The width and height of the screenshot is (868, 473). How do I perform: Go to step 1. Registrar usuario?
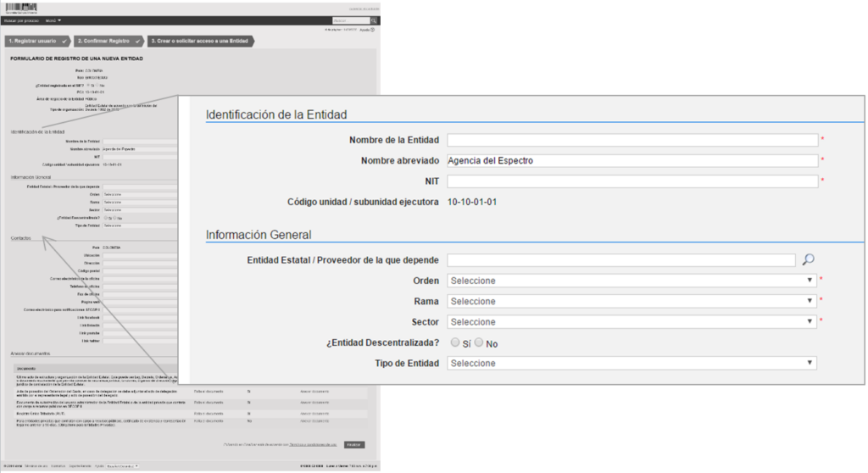tap(35, 41)
